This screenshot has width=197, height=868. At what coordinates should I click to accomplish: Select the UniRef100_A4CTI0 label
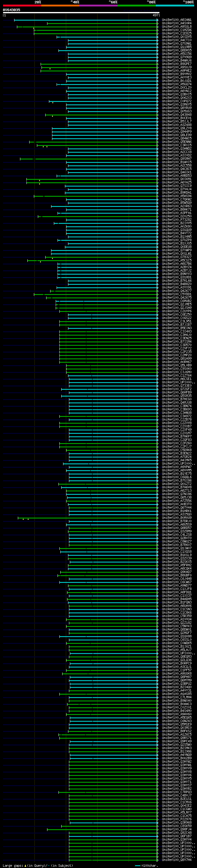[176, 40]
